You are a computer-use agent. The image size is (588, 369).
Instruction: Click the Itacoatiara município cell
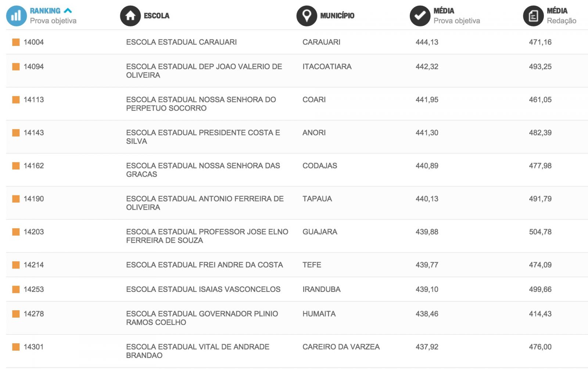(327, 66)
